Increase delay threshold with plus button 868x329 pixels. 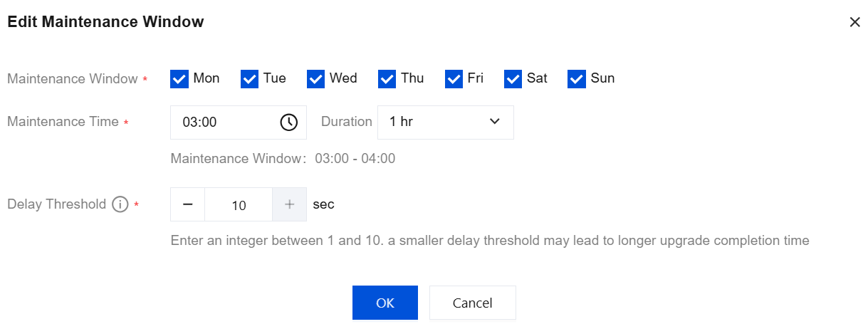[289, 205]
